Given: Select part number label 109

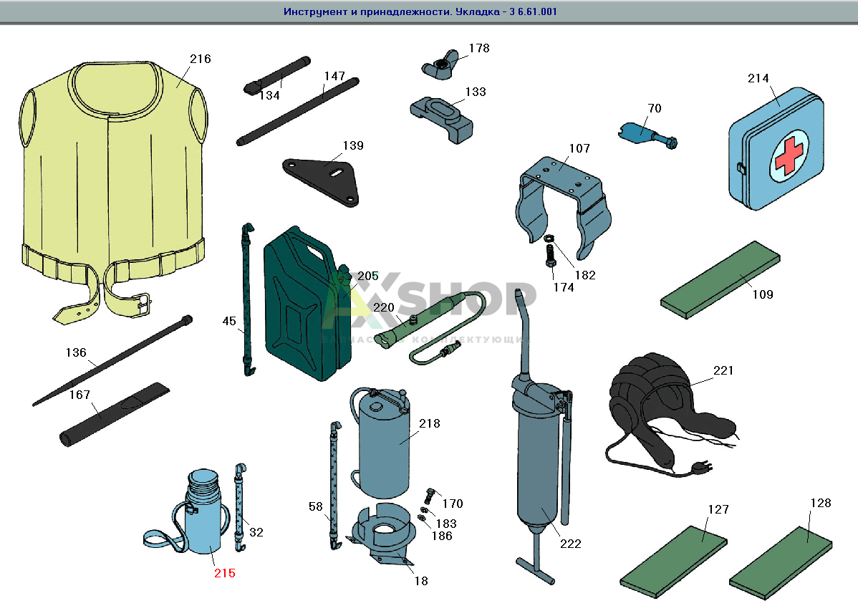Looking at the screenshot, I should (763, 294).
